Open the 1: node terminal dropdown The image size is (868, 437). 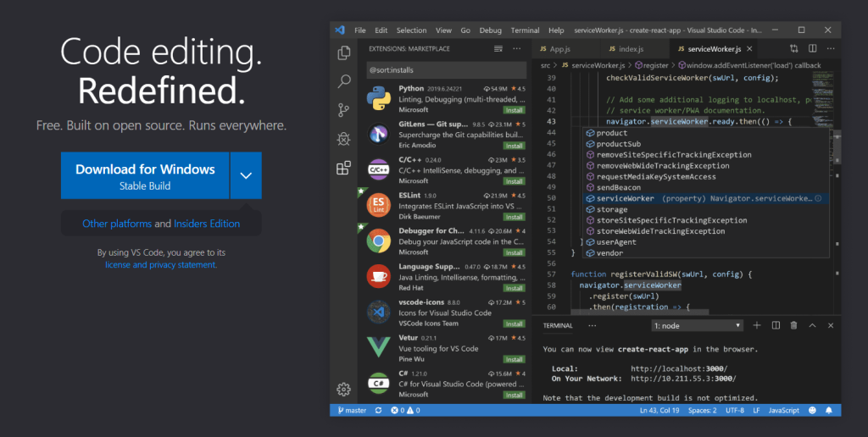point(697,326)
